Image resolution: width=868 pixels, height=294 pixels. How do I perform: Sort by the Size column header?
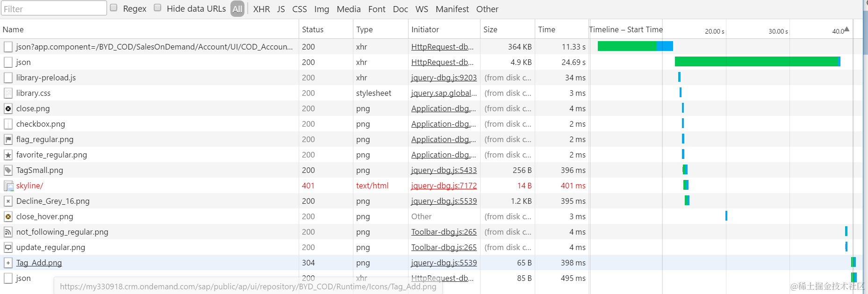[x=507, y=29]
